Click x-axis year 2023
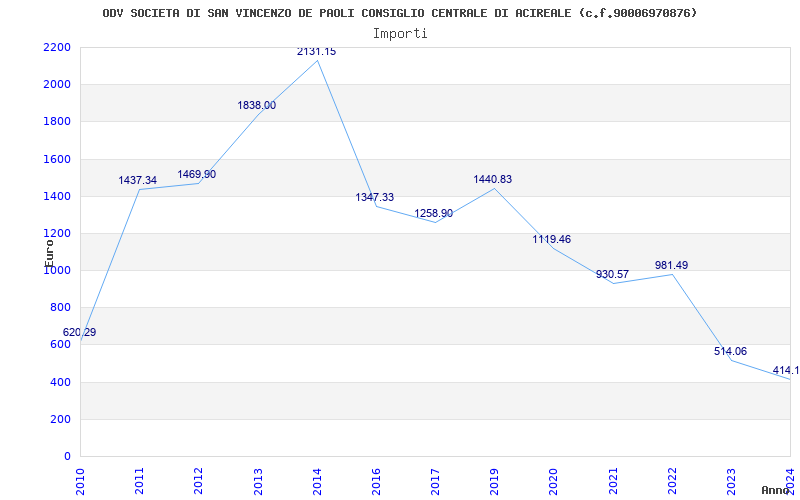 [731, 481]
